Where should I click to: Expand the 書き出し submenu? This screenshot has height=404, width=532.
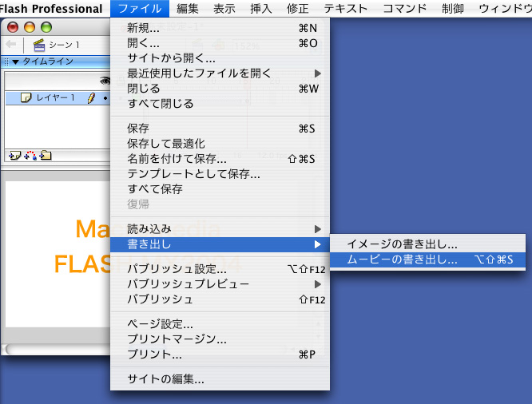pyautogui.click(x=317, y=244)
